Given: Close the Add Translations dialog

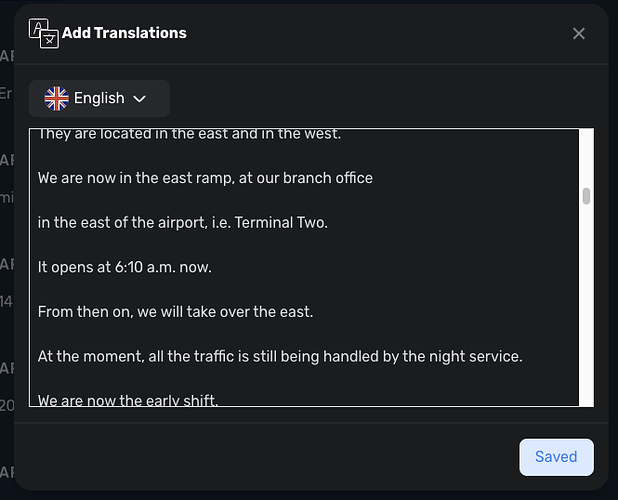Looking at the screenshot, I should coord(579,33).
